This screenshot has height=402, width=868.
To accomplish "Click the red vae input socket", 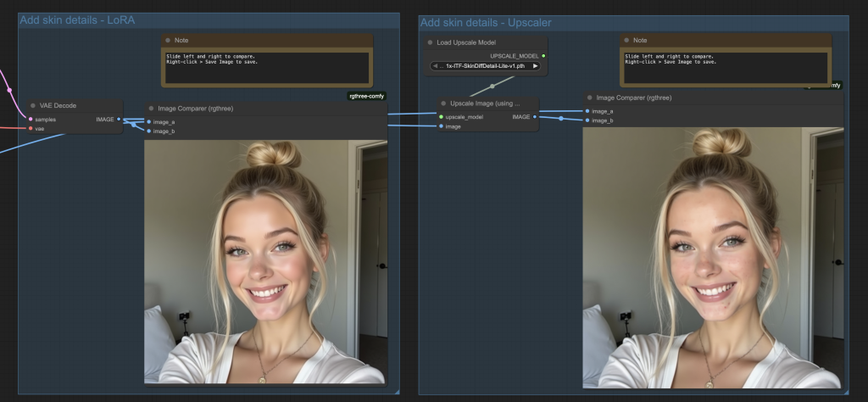I will pos(31,129).
